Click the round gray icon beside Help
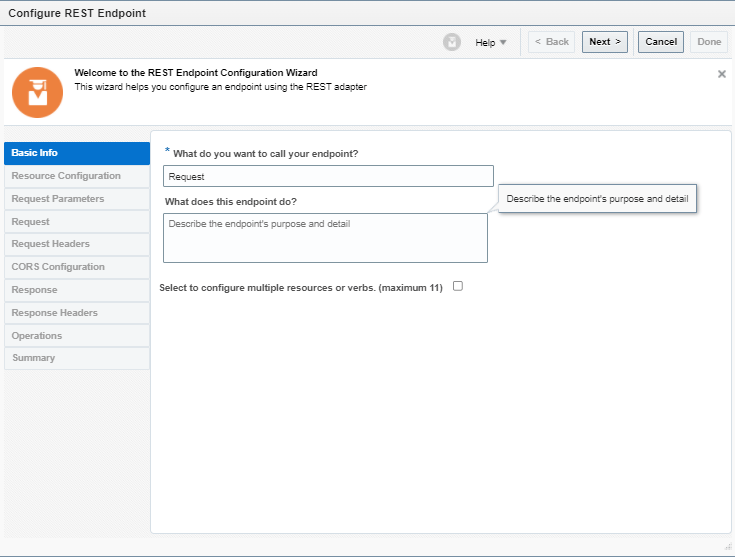735x557 pixels. pos(452,42)
